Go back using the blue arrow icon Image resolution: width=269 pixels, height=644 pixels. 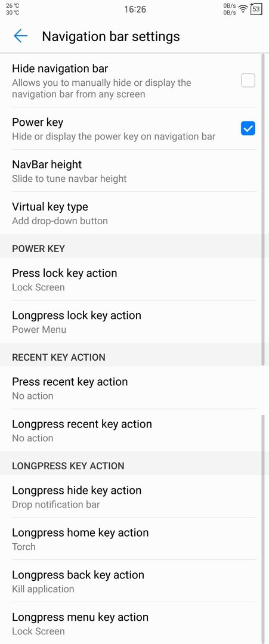click(20, 36)
